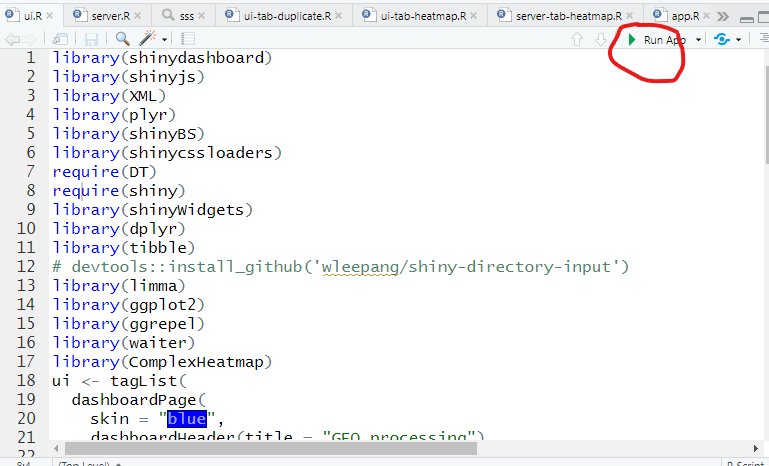Jump to previous section with up arrow

577,39
